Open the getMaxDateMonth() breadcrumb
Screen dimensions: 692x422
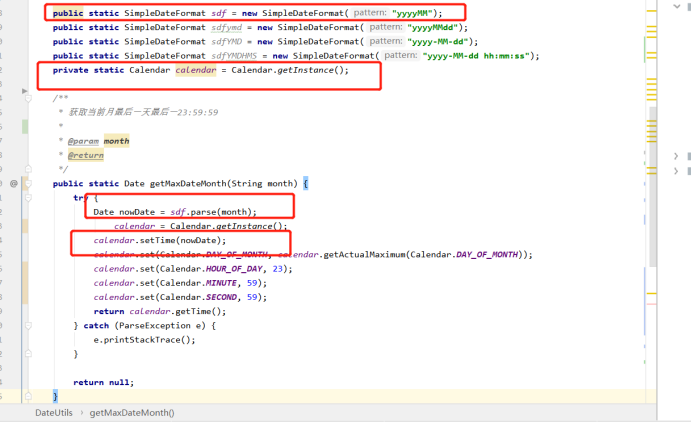(132, 413)
